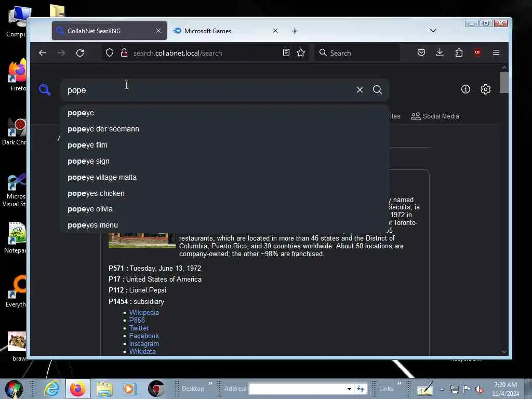Click the Go refresh button beside Address bar
Viewport: 532px width, 399px height.
361,389
